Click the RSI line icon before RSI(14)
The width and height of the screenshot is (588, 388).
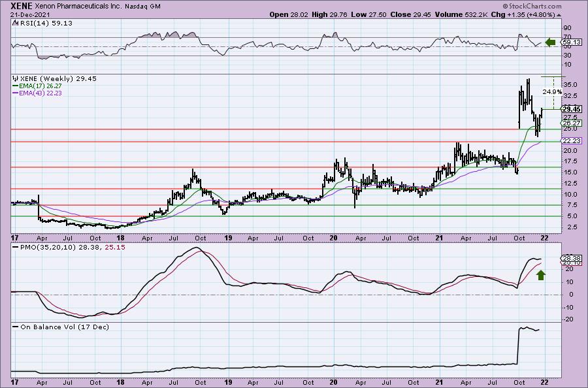[x=15, y=24]
